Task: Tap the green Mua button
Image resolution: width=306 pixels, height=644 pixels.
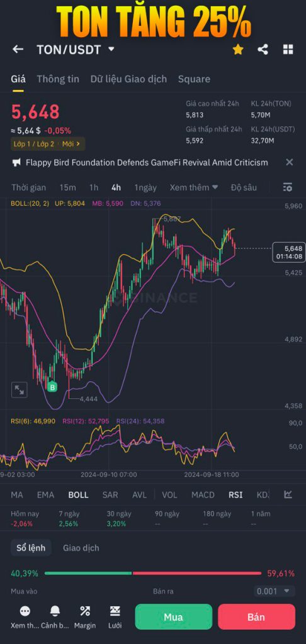Action: coord(174,617)
